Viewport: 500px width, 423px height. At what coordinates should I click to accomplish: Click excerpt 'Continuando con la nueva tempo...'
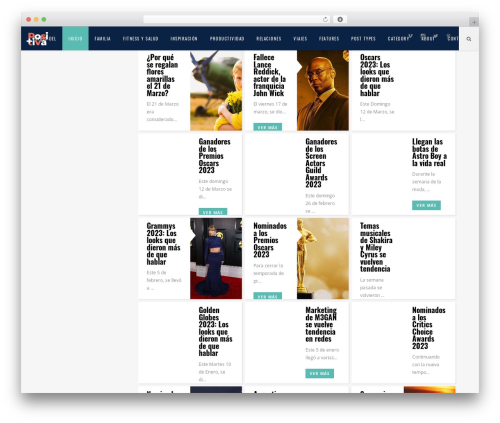pyautogui.click(x=426, y=364)
